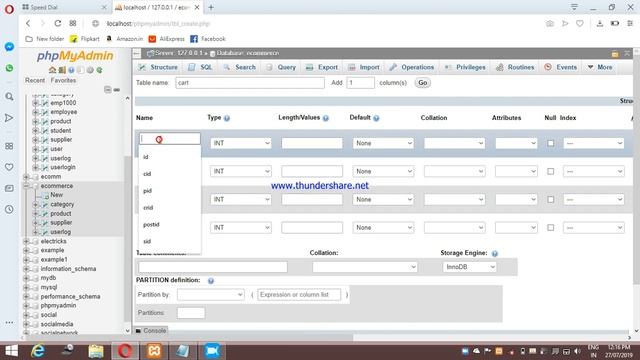Click Windows Start button
This screenshot has width=640, height=360.
tap(11, 351)
